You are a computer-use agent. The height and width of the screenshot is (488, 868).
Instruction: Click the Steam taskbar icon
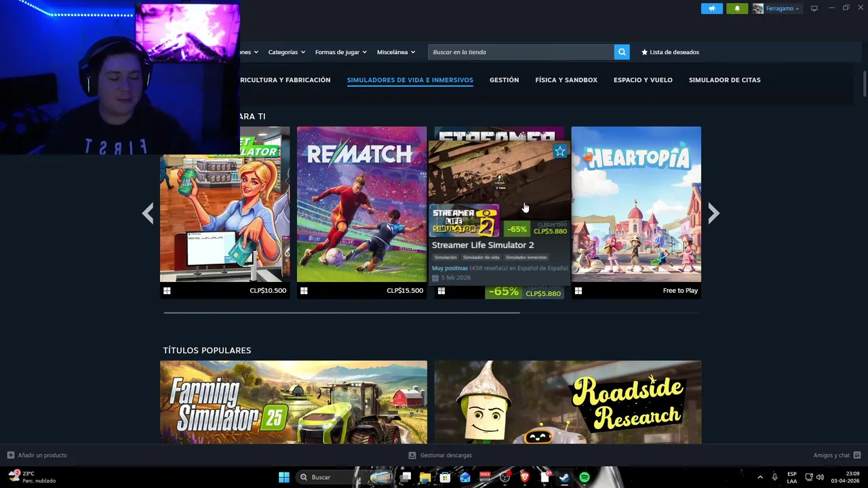[564, 477]
